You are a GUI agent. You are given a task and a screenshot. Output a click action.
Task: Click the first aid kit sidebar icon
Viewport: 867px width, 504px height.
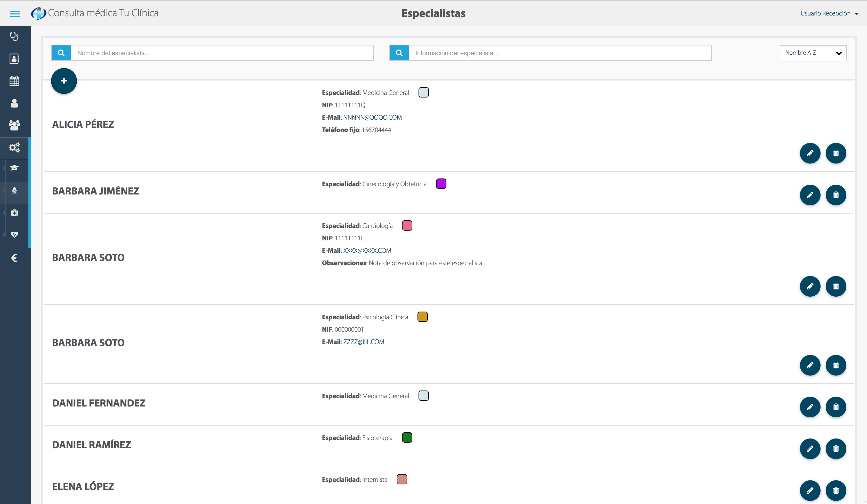pos(14,213)
